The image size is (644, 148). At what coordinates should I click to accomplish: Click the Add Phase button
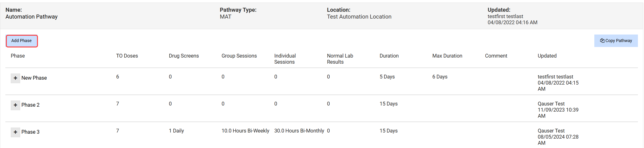22,41
